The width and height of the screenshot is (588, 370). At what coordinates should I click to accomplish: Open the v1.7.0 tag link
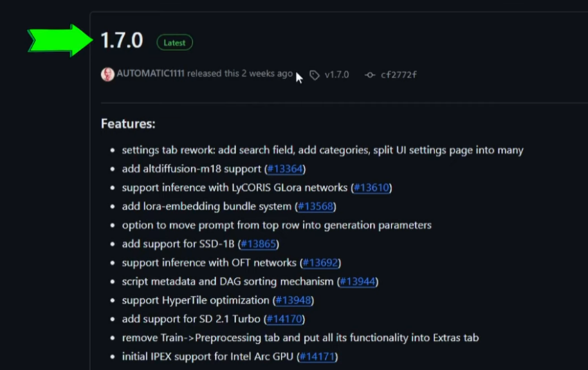coord(337,75)
